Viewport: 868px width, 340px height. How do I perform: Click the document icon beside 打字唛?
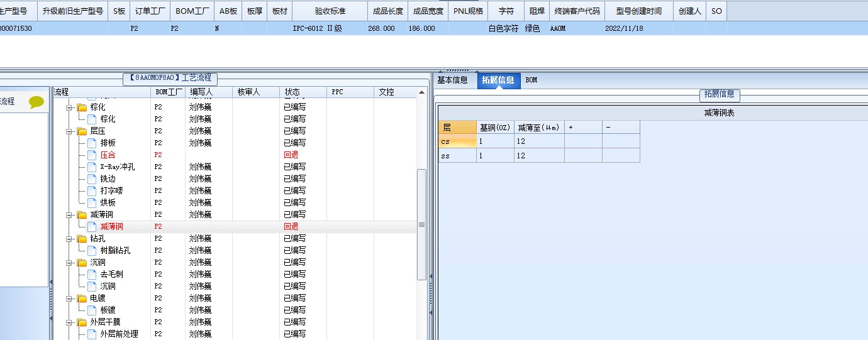(x=92, y=191)
